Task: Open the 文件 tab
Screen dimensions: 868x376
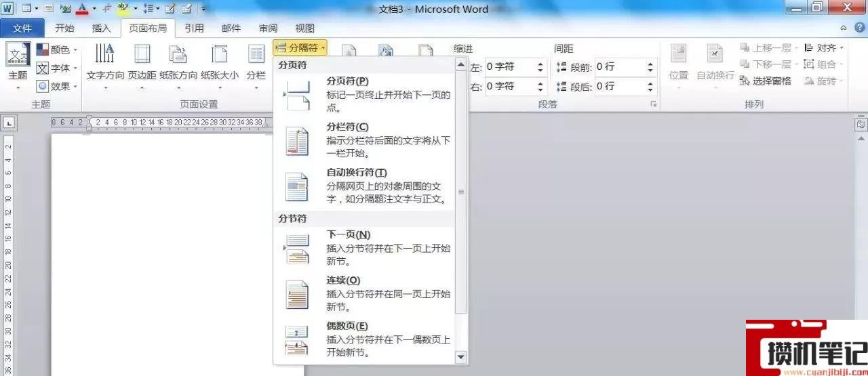Action: 22,28
